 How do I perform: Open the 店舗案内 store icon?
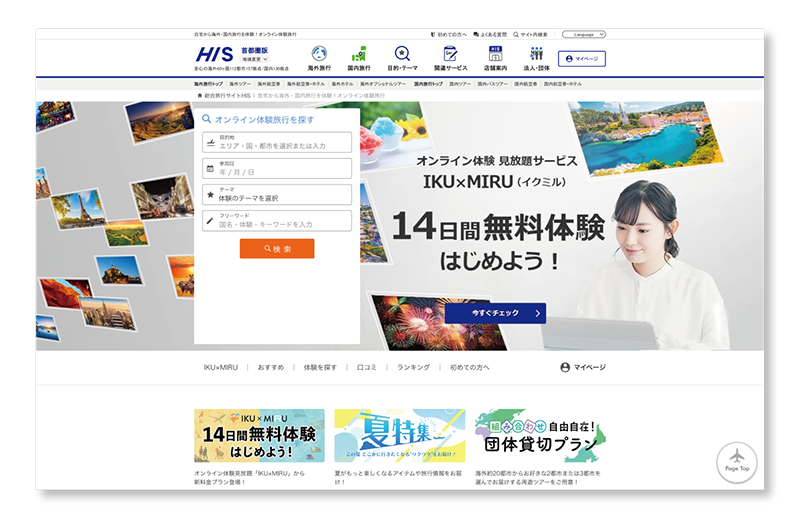[494, 54]
